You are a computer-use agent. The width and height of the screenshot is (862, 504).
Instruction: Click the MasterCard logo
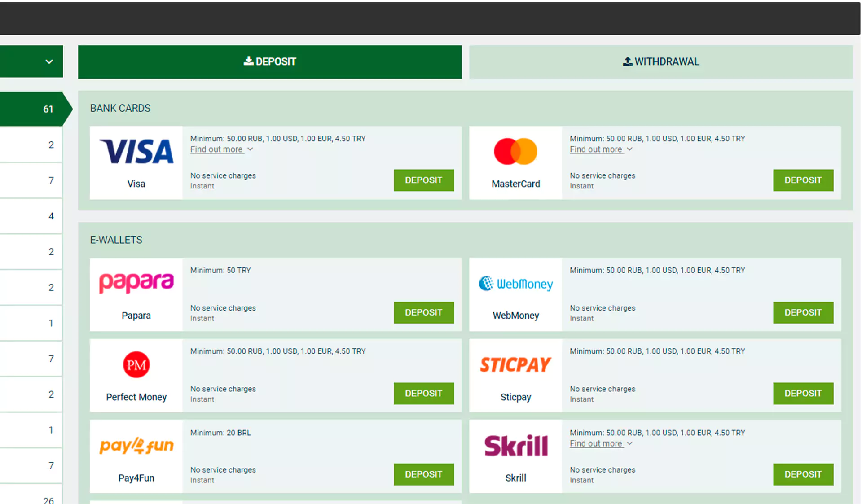515,151
